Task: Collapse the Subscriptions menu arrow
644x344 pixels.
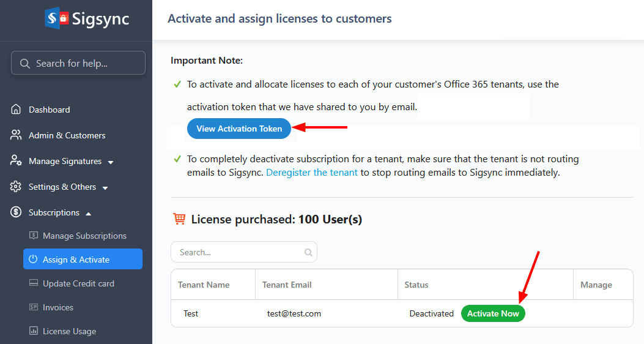Action: tap(88, 213)
